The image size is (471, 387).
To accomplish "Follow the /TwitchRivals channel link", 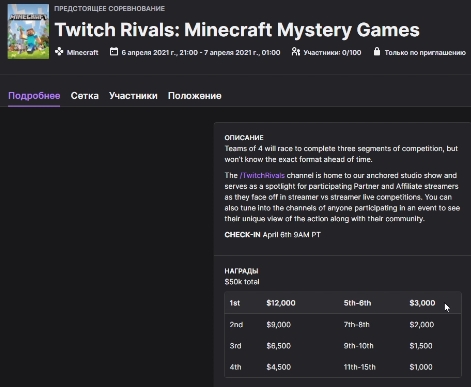I will pos(262,175).
